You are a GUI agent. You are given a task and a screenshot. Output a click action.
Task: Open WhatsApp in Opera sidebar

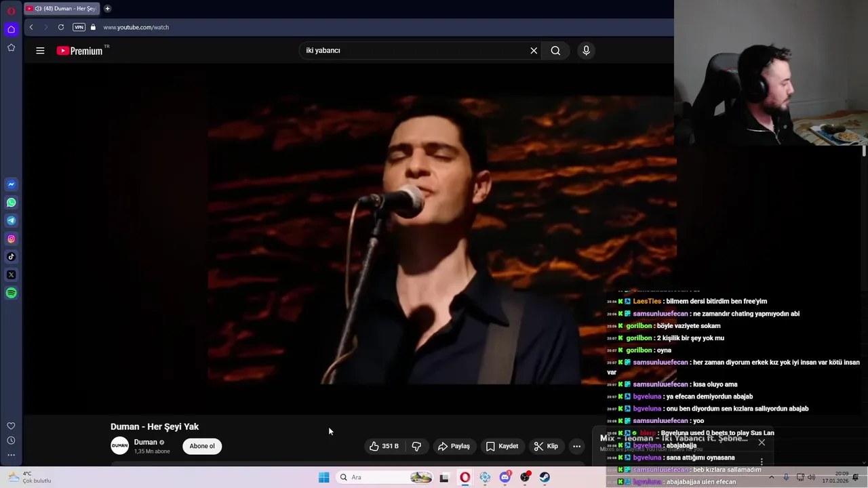11,203
